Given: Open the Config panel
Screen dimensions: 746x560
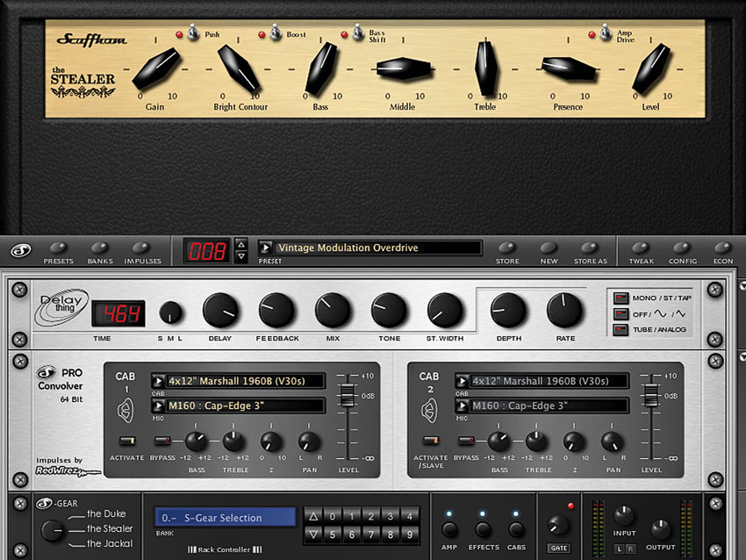Looking at the screenshot, I should (x=682, y=248).
